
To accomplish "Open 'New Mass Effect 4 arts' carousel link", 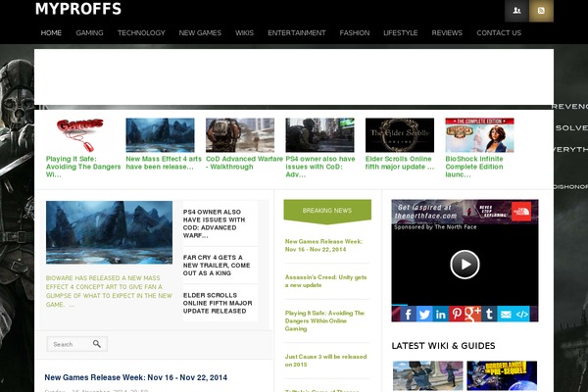I will pyautogui.click(x=164, y=163).
